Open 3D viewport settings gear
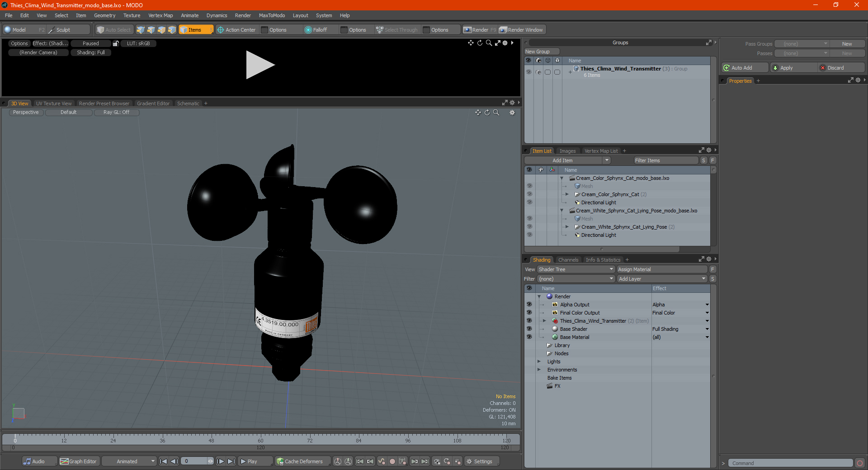This screenshot has width=868, height=470. (x=512, y=113)
